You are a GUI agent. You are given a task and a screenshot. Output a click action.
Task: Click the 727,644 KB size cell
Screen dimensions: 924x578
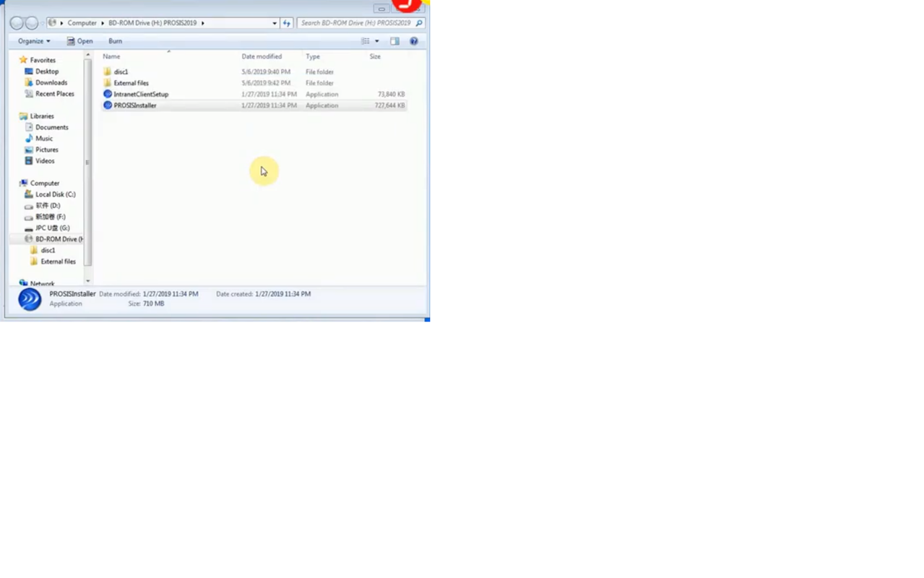[x=389, y=105]
